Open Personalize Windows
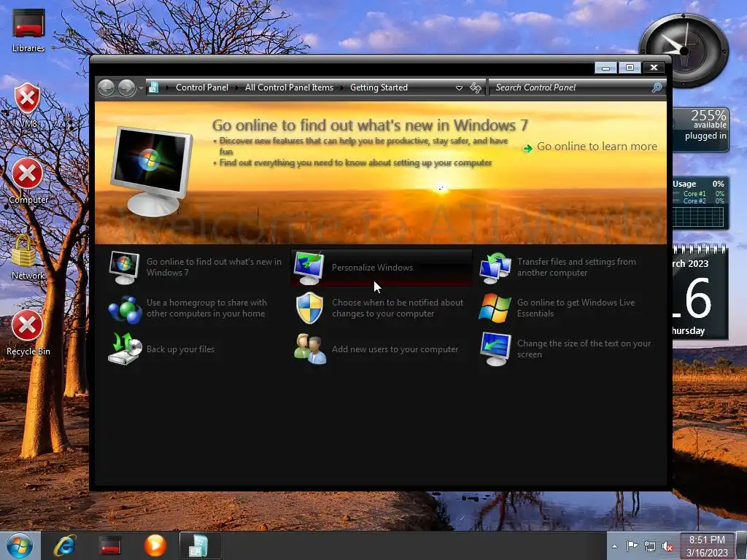 372,268
